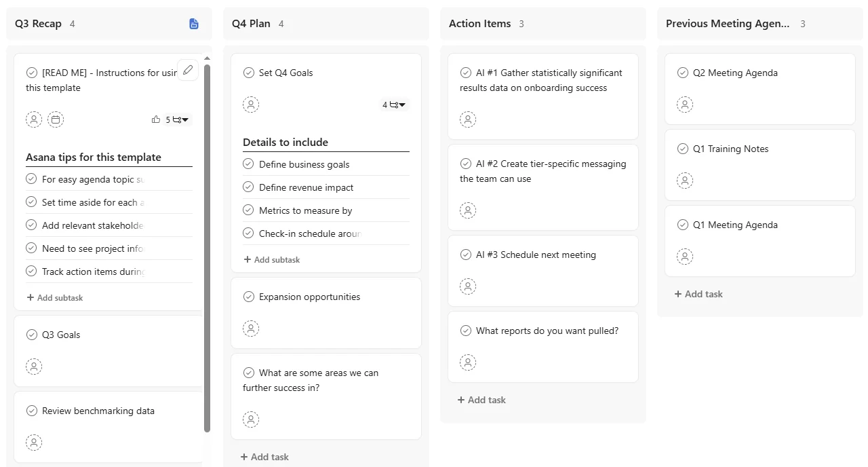The height and width of the screenshot is (467, 868).
Task: Click Add subtask under Details to include
Action: coord(271,259)
